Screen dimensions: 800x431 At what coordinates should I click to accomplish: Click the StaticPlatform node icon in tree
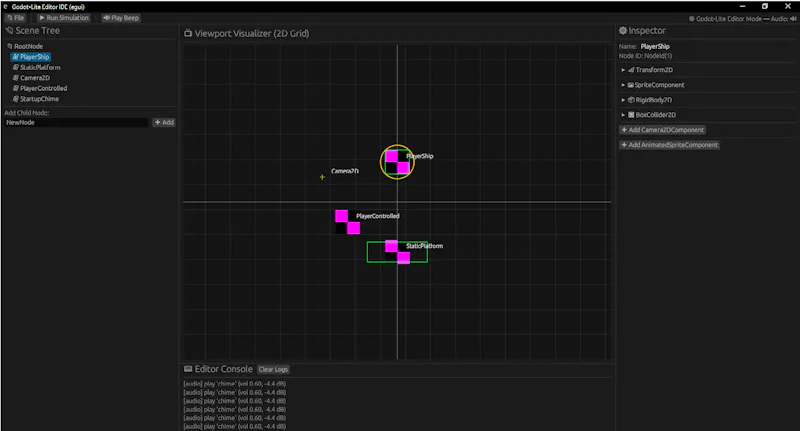[x=16, y=67]
